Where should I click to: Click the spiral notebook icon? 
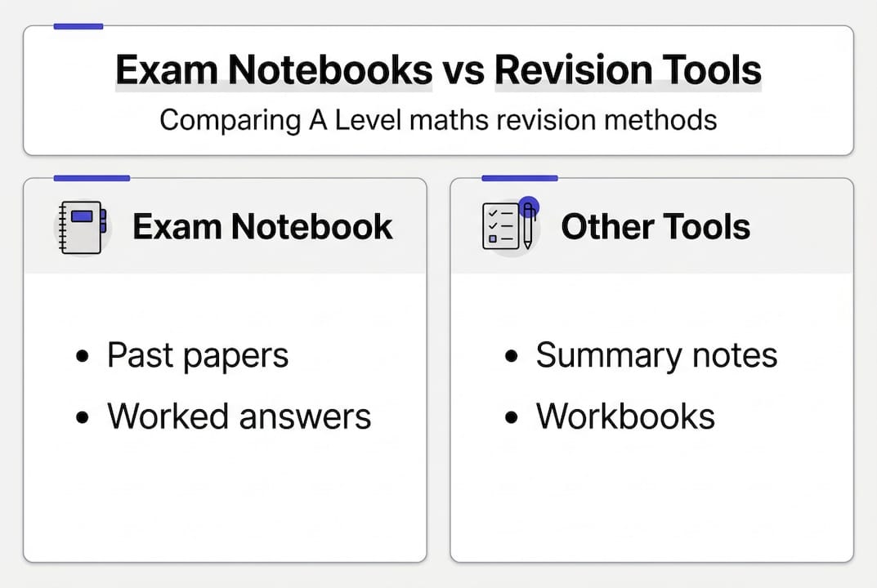pos(81,227)
